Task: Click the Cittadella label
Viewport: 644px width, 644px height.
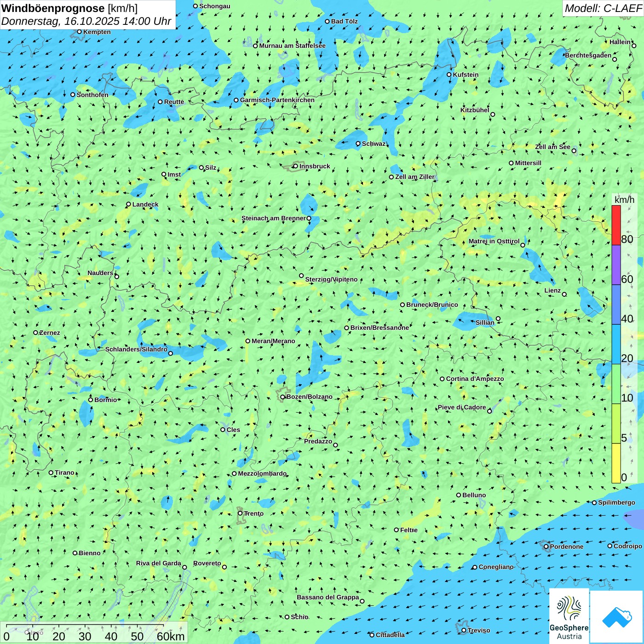Action: tap(390, 635)
